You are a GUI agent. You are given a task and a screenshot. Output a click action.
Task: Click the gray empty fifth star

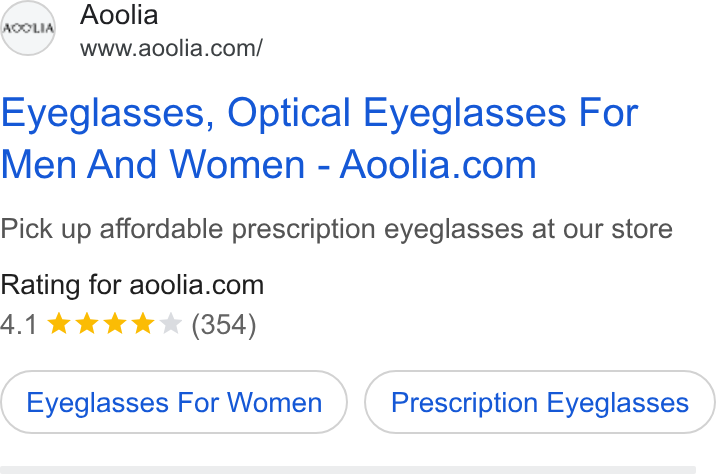171,323
